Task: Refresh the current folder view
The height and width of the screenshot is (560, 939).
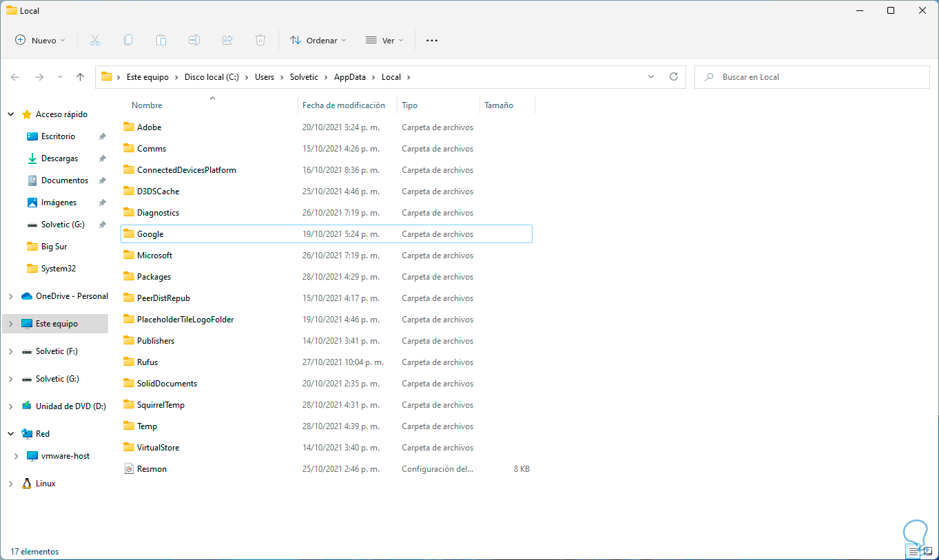Action: [x=674, y=77]
